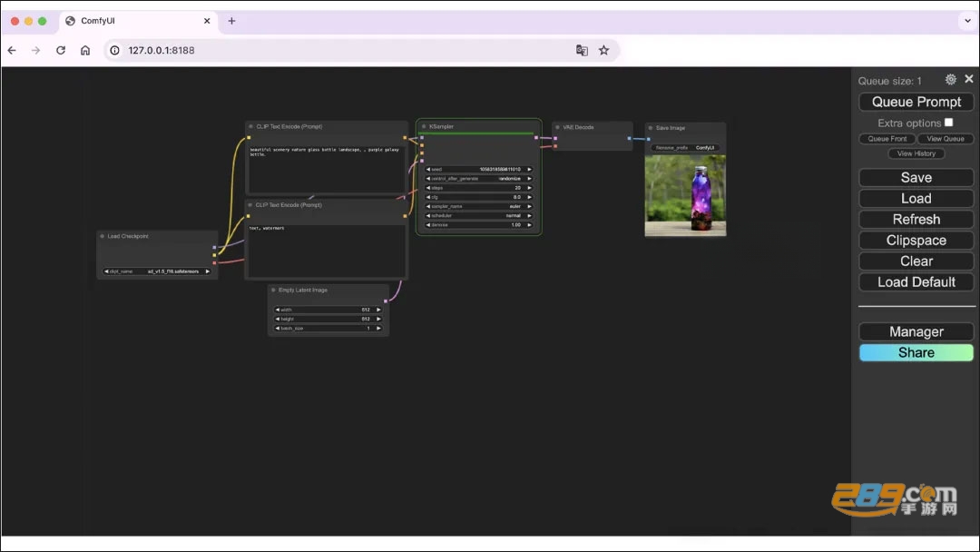The image size is (980, 552).
Task: Open the View Queue list
Action: tap(945, 139)
